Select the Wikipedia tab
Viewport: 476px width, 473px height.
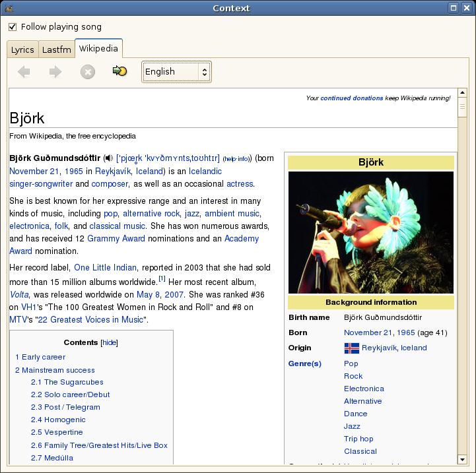click(98, 48)
